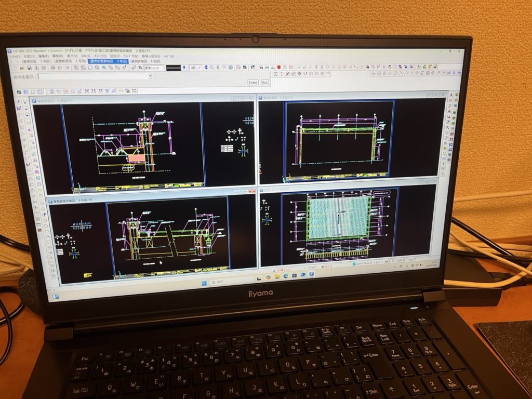The width and height of the screenshot is (532, 399).
Task: Click the red circle icon in toolbar
Action: point(278,67)
